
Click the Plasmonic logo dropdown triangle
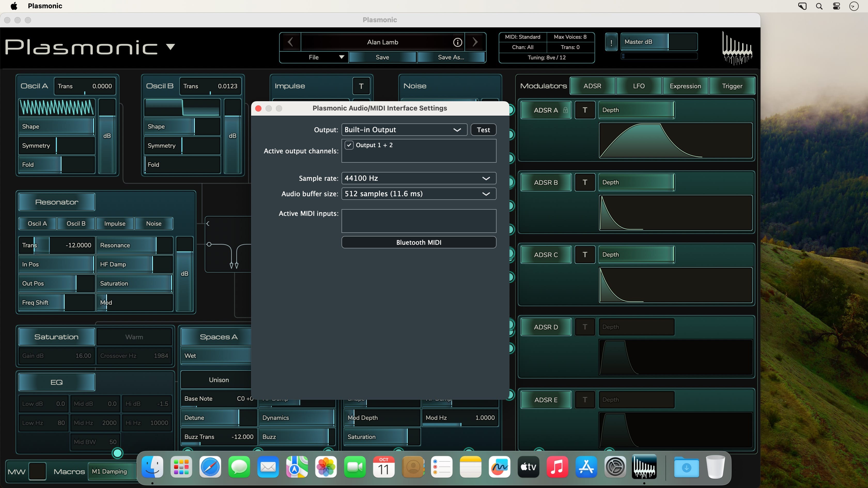pos(171,46)
